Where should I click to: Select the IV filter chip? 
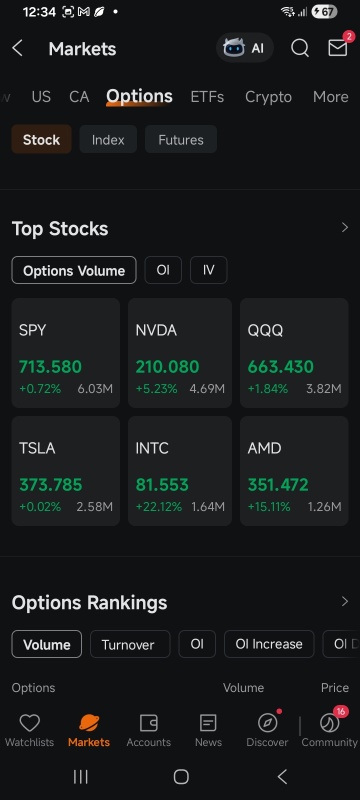point(209,270)
